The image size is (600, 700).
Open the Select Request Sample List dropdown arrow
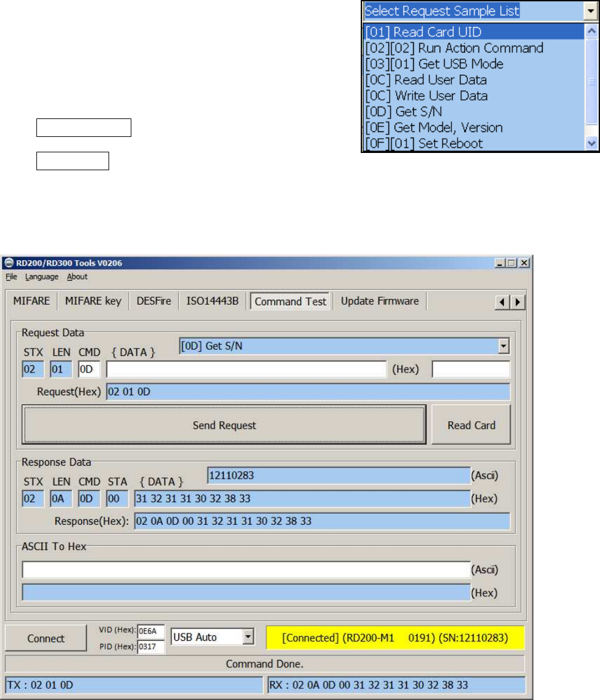pyautogui.click(x=591, y=11)
